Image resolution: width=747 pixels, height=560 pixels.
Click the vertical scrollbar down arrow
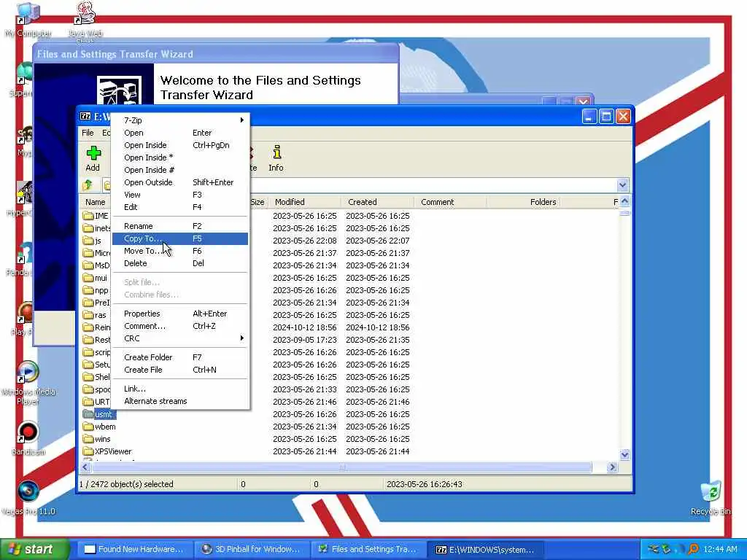coord(624,455)
